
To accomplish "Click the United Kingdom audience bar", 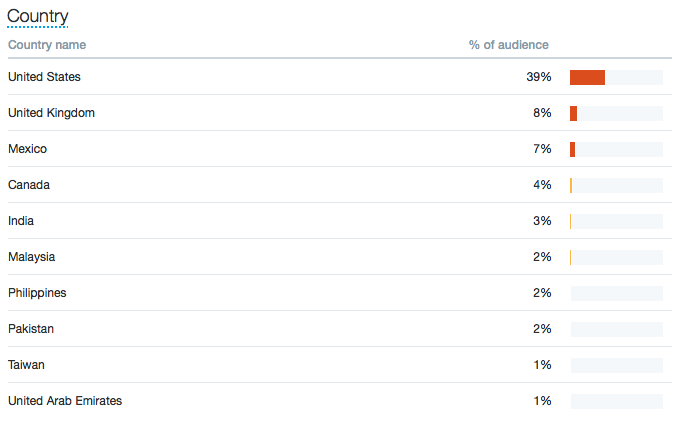I will pyautogui.click(x=573, y=114).
